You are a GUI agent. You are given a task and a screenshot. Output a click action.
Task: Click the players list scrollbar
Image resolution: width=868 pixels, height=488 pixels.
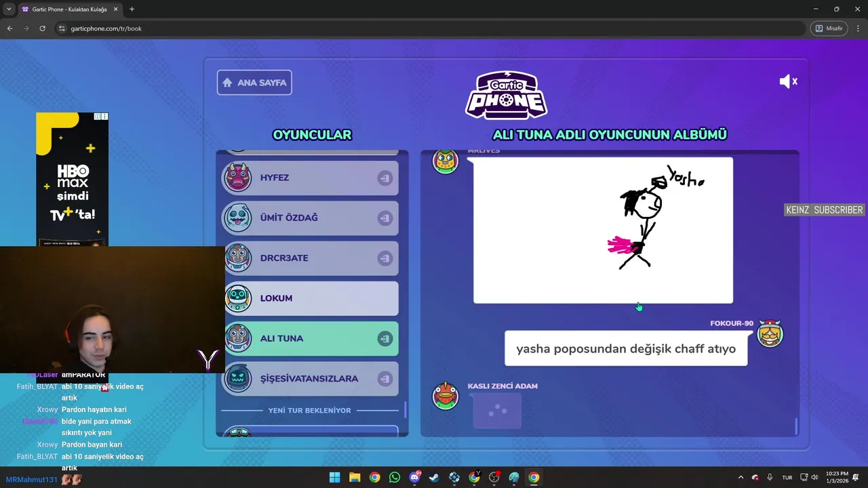click(406, 410)
